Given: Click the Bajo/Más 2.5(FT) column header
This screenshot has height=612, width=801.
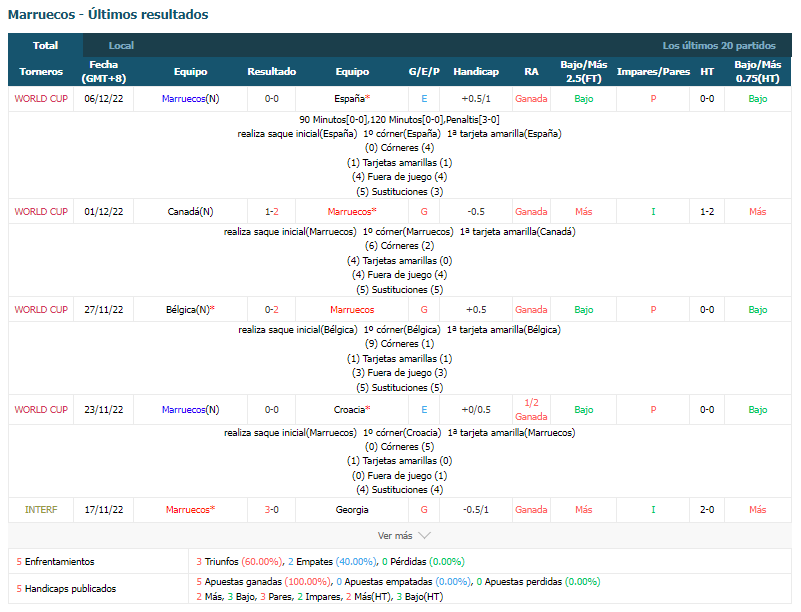Looking at the screenshot, I should 583,72.
